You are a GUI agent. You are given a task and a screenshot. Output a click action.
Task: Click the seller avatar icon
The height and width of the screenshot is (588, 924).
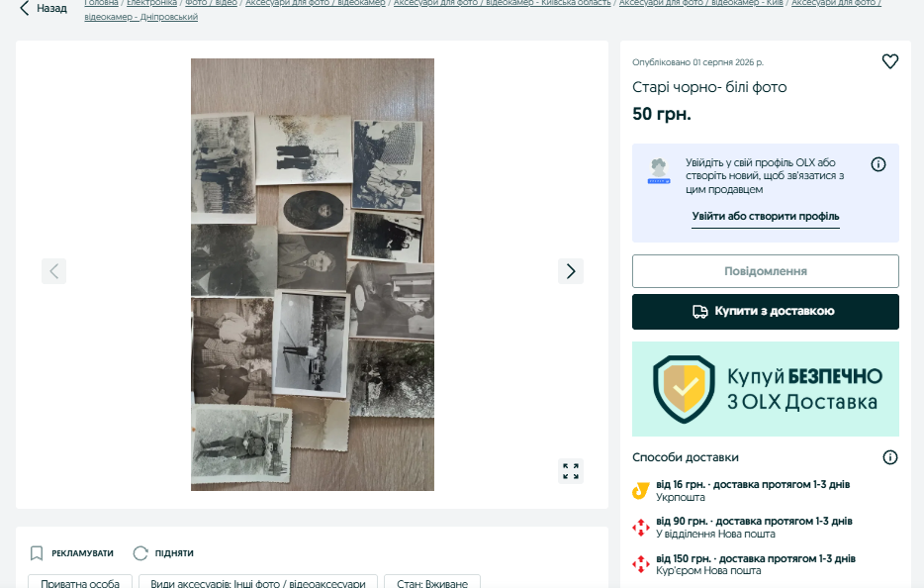(658, 171)
